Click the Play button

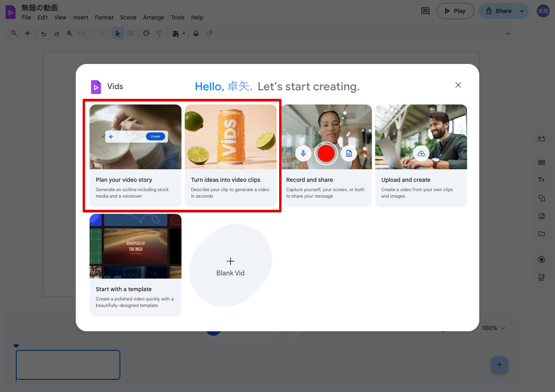pos(455,11)
